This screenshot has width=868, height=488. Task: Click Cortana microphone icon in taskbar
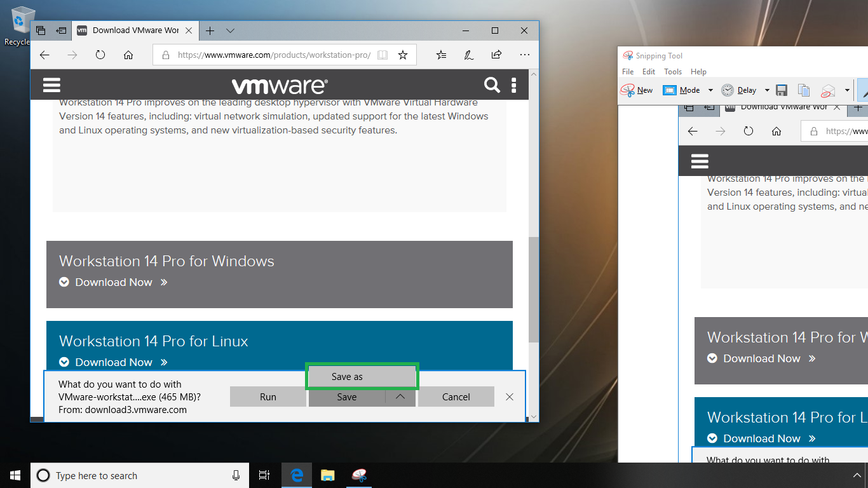236,475
